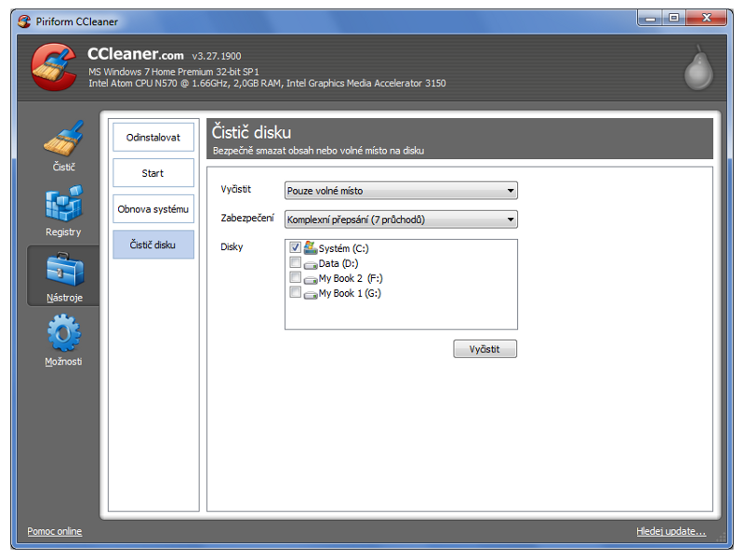Open the Start tab in tools
744x560 pixels.
[153, 173]
